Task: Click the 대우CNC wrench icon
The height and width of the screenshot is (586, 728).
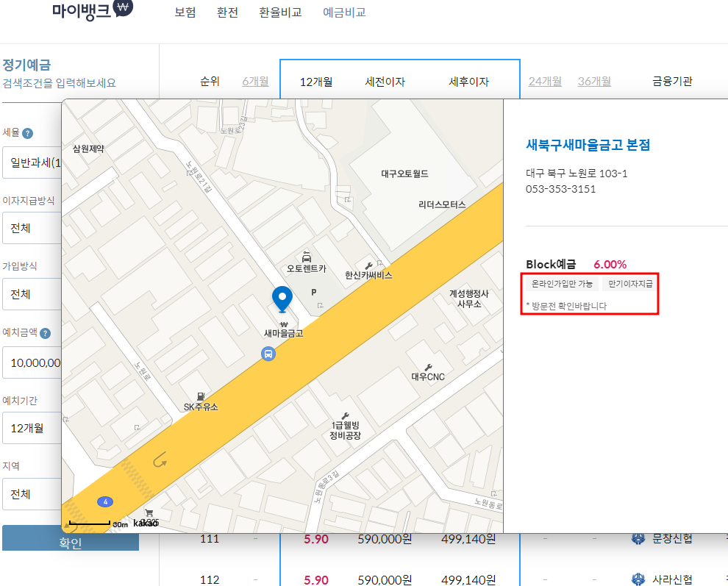Action: click(428, 368)
